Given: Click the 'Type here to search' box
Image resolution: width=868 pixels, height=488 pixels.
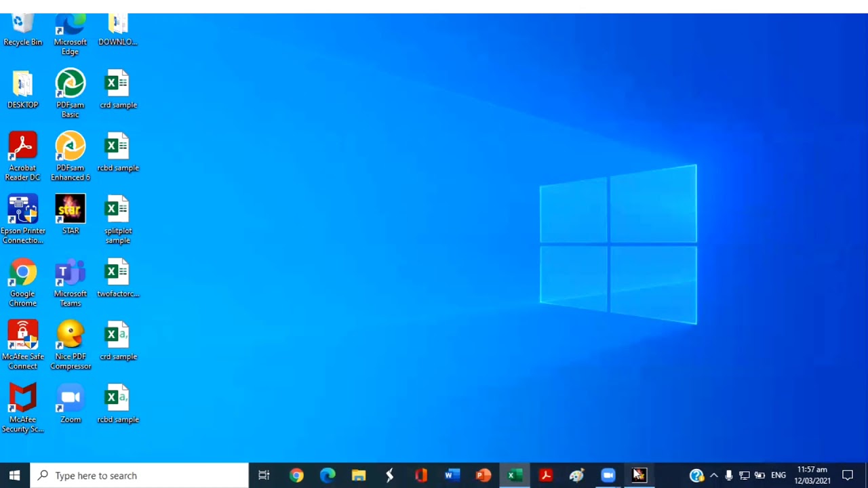Looking at the screenshot, I should [x=140, y=475].
